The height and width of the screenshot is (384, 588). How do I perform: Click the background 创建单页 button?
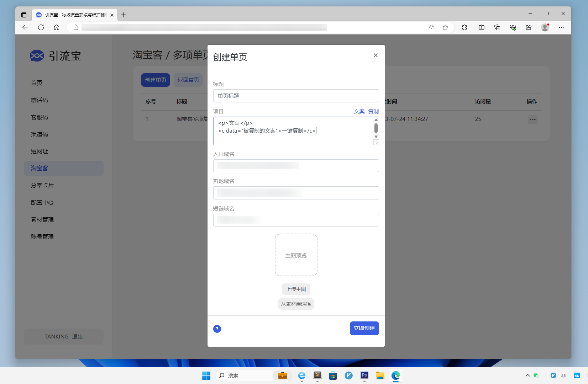tap(156, 80)
